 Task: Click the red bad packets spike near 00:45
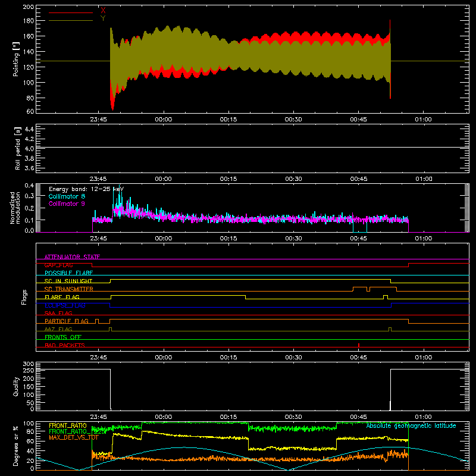[359, 345]
